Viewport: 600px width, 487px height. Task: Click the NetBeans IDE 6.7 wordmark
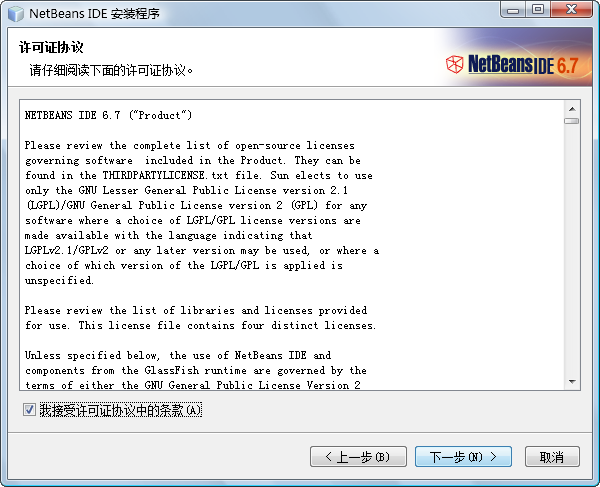523,64
